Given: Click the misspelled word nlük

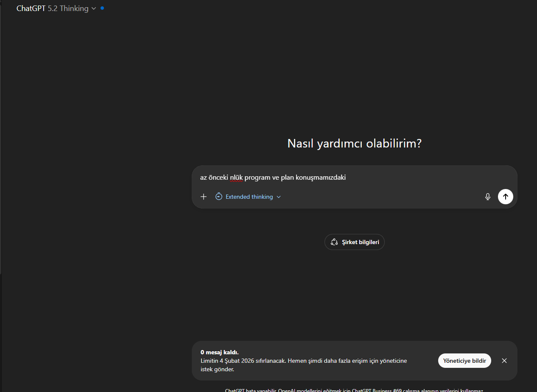Looking at the screenshot, I should (x=236, y=177).
